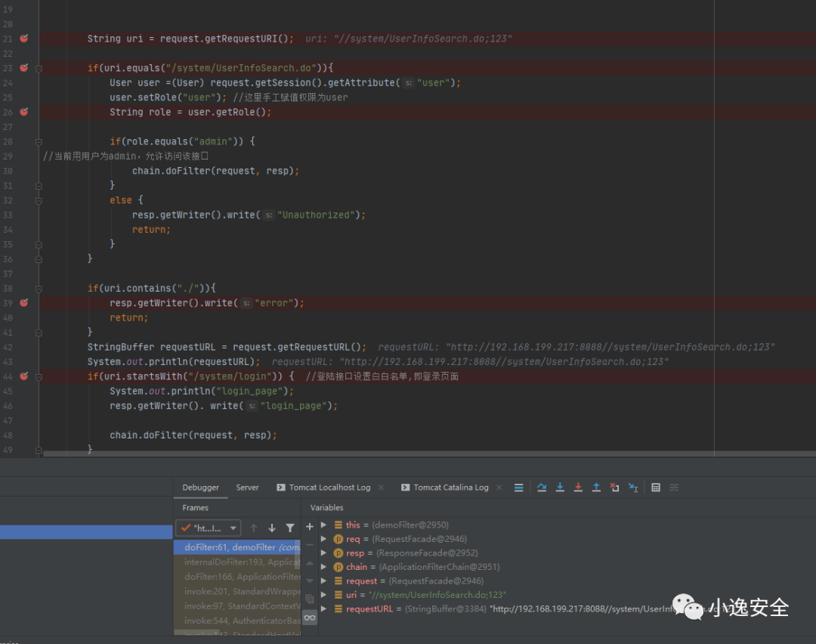Expand the 'request' variable node
This screenshot has width=816, height=644.
[x=323, y=581]
